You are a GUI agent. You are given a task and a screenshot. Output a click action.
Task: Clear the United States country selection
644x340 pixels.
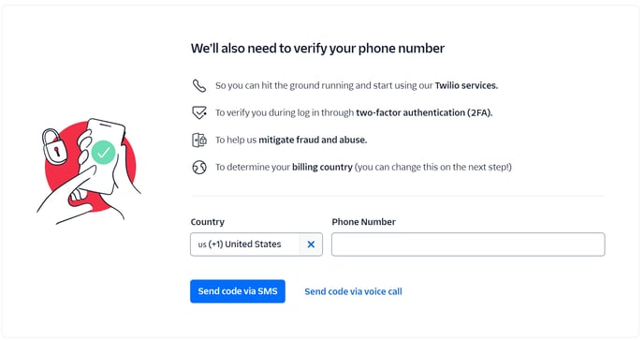click(x=311, y=244)
